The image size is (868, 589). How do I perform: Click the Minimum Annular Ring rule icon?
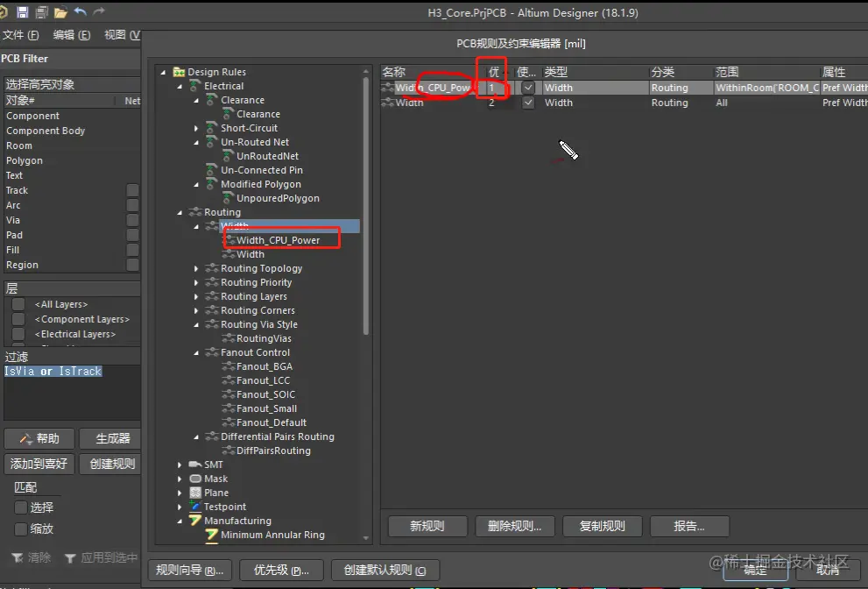(211, 535)
